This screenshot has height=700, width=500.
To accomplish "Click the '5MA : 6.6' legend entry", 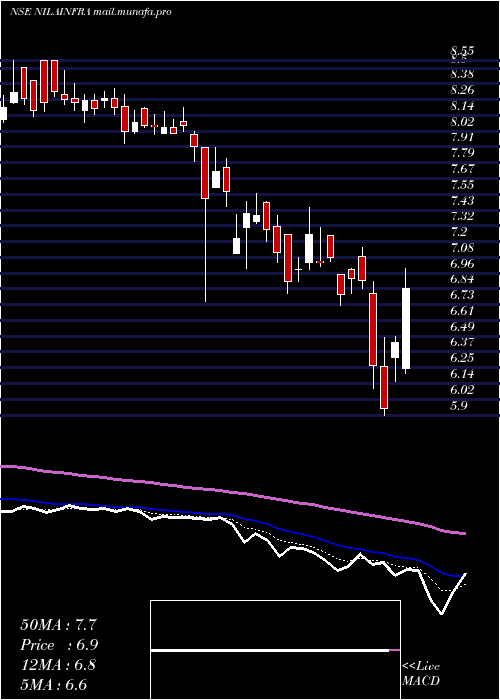I will (x=54, y=685).
